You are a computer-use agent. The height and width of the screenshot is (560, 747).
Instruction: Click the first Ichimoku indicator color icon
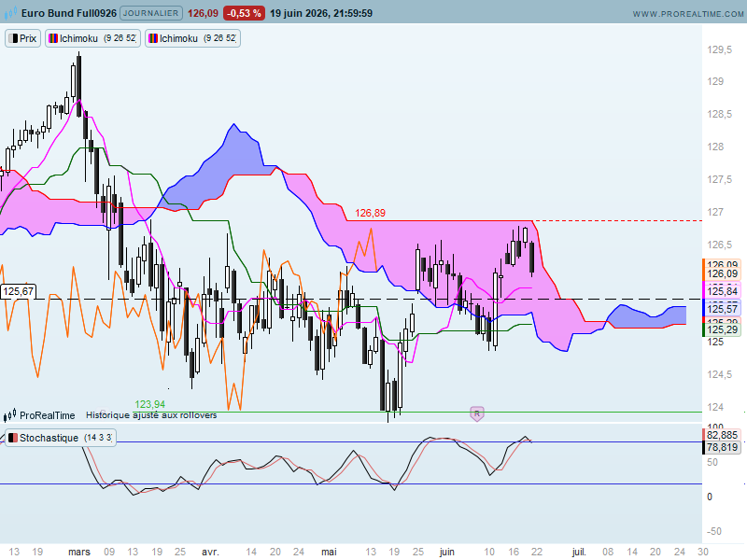53,38
